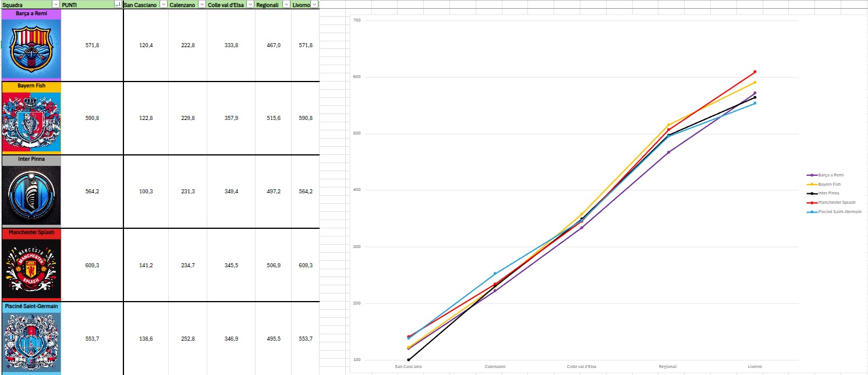Image resolution: width=868 pixels, height=375 pixels.
Task: Click the Pisciné Saint-Germain crest image
Action: pyautogui.click(x=31, y=342)
